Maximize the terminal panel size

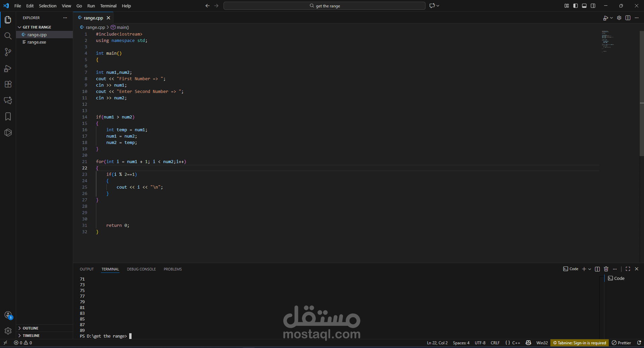(x=628, y=269)
